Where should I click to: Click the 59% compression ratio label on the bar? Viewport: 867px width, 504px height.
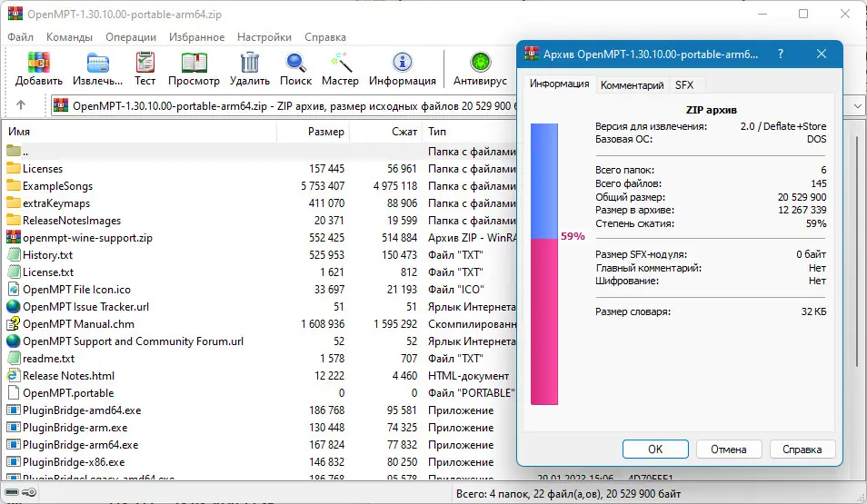pos(573,236)
